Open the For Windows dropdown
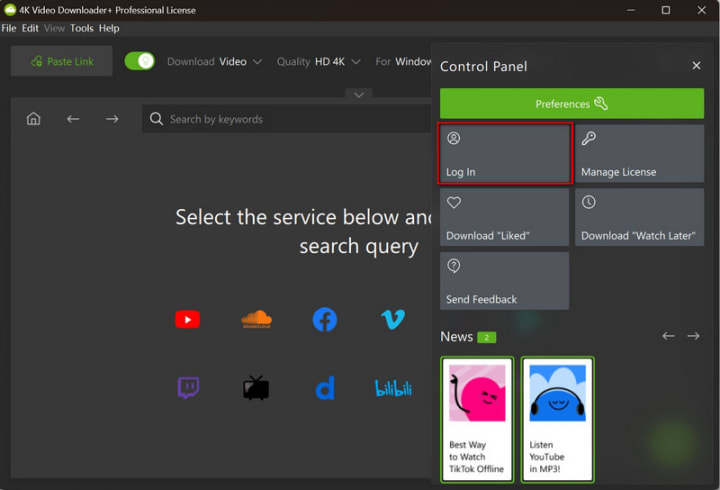 [x=403, y=62]
